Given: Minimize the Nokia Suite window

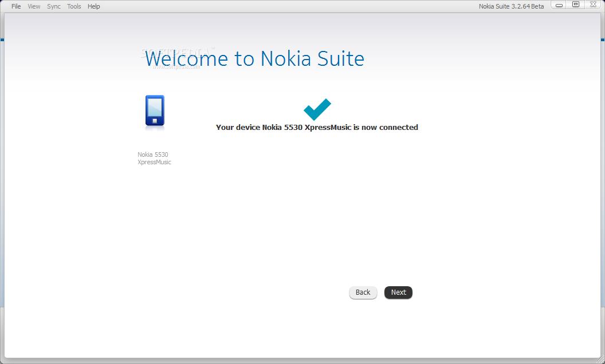Looking at the screenshot, I should (x=559, y=5).
